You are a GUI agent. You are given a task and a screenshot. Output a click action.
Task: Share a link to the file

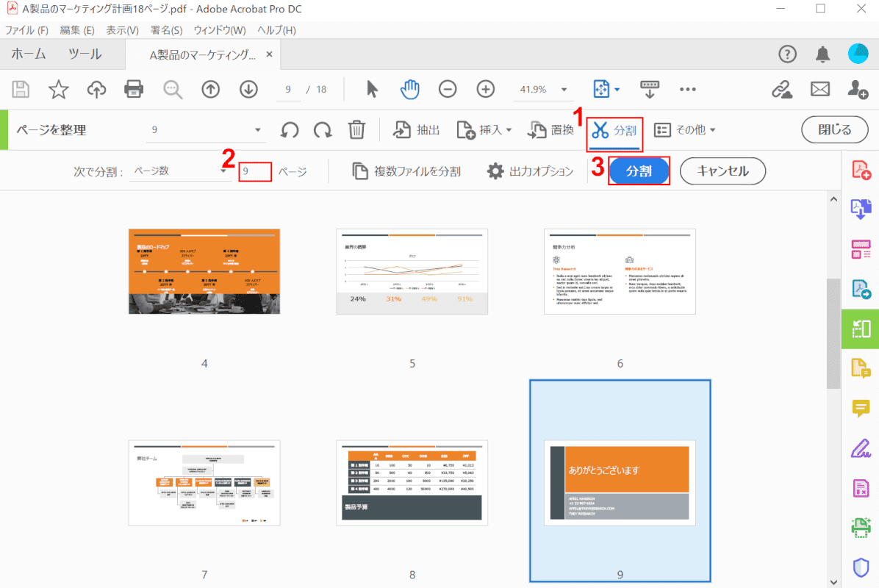pos(782,89)
